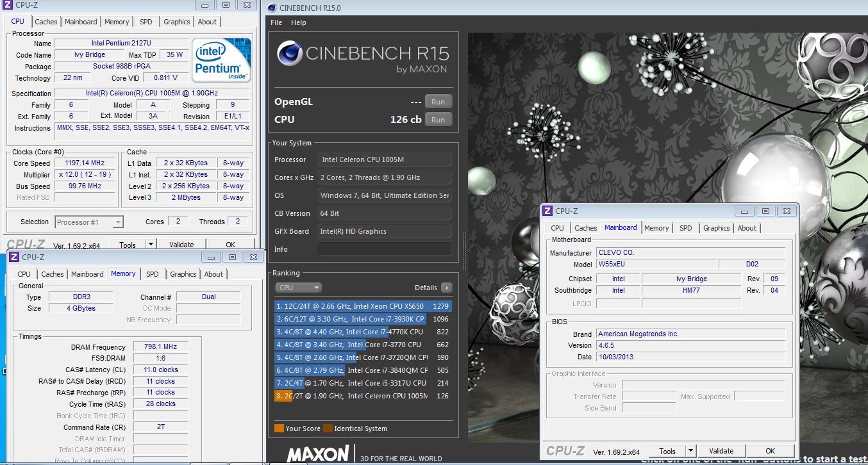Switch to Caches tab in top CPU-Z window

(x=46, y=22)
